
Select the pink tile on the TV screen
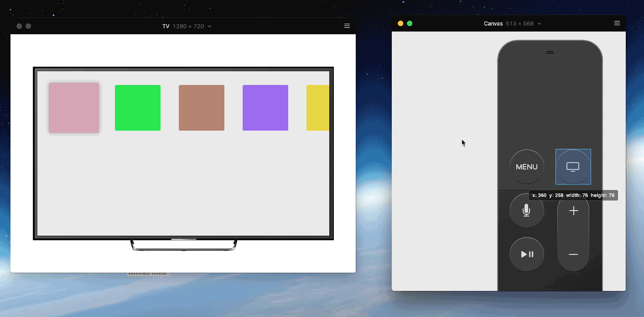[x=74, y=108]
